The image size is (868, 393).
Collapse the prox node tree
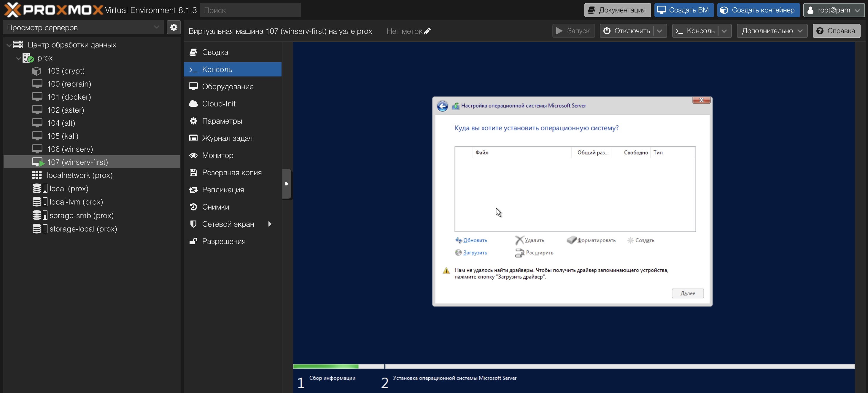pos(18,58)
